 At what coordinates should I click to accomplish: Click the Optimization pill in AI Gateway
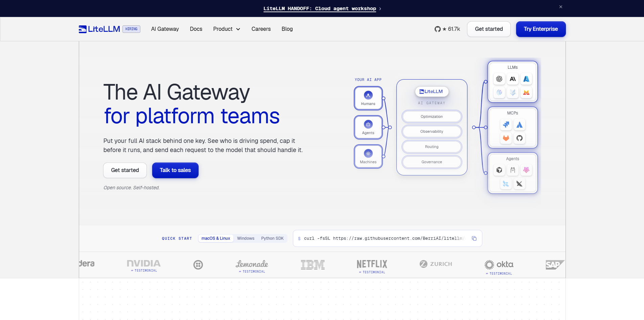coord(432,116)
